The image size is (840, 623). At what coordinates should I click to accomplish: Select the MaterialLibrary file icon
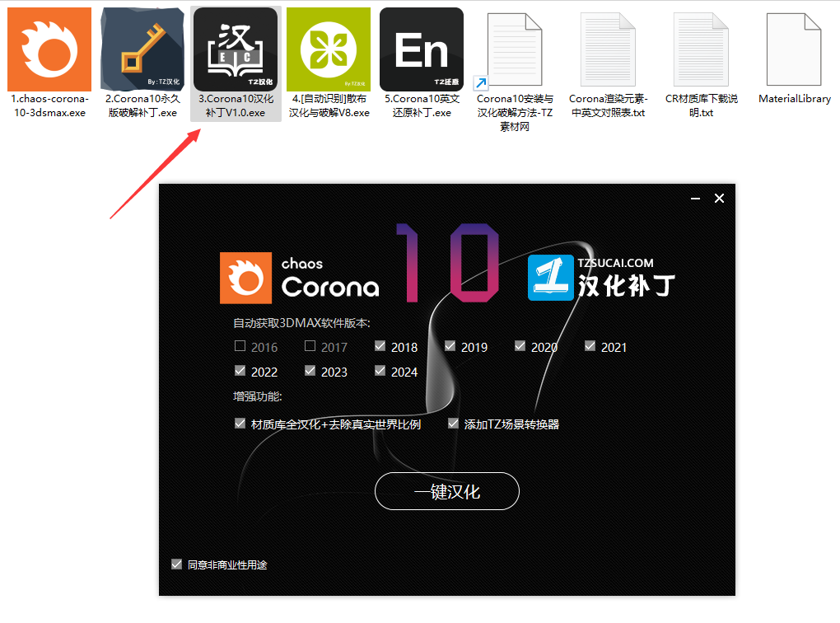[x=794, y=50]
